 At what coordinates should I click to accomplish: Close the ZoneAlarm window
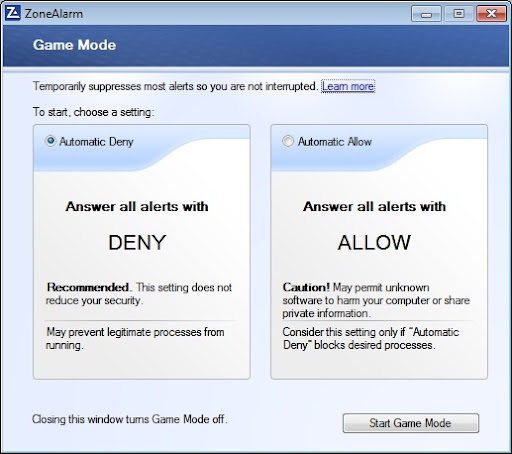click(x=491, y=14)
